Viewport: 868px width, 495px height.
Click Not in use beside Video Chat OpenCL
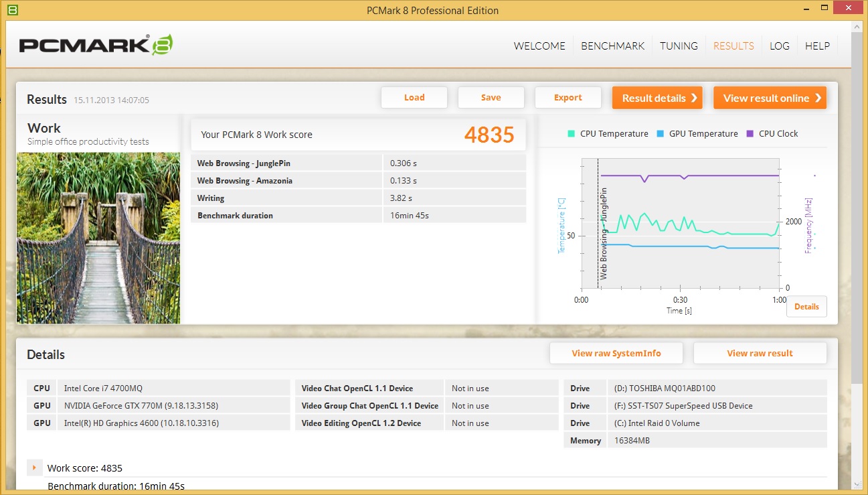[470, 388]
